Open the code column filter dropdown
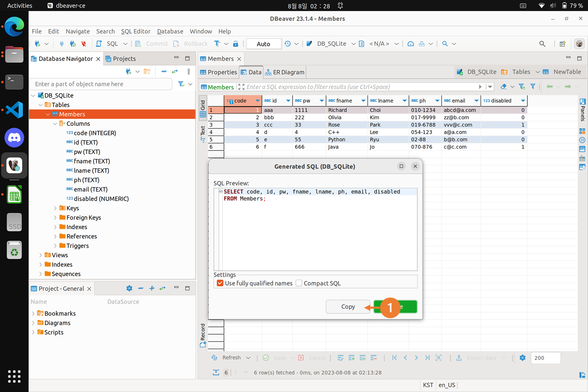Image resolution: width=588 pixels, height=392 pixels. 257,101
